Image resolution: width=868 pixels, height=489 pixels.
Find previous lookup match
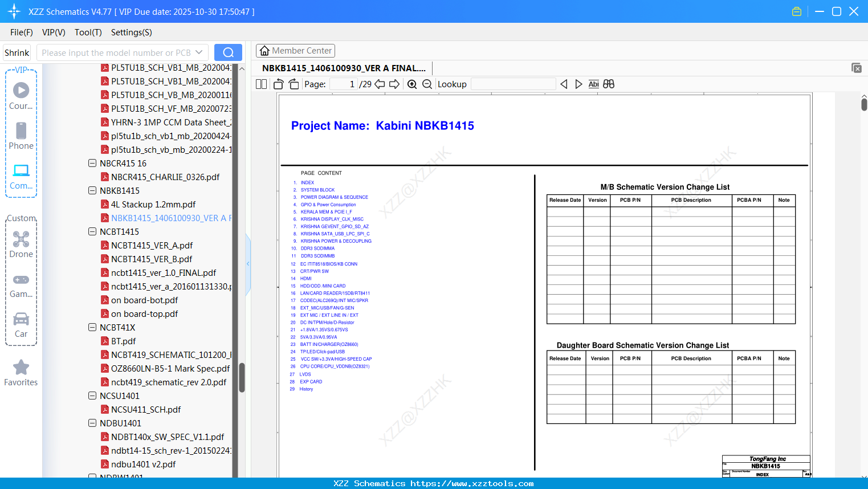coord(564,84)
